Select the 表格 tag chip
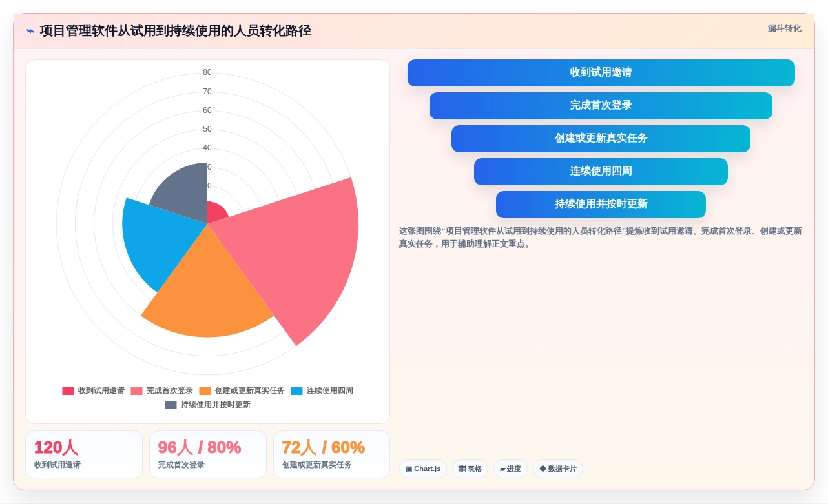828x504 pixels. (470, 469)
